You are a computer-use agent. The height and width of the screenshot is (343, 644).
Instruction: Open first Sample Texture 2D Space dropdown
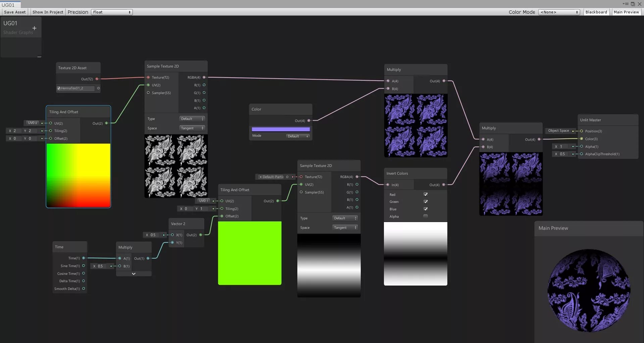pyautogui.click(x=192, y=128)
